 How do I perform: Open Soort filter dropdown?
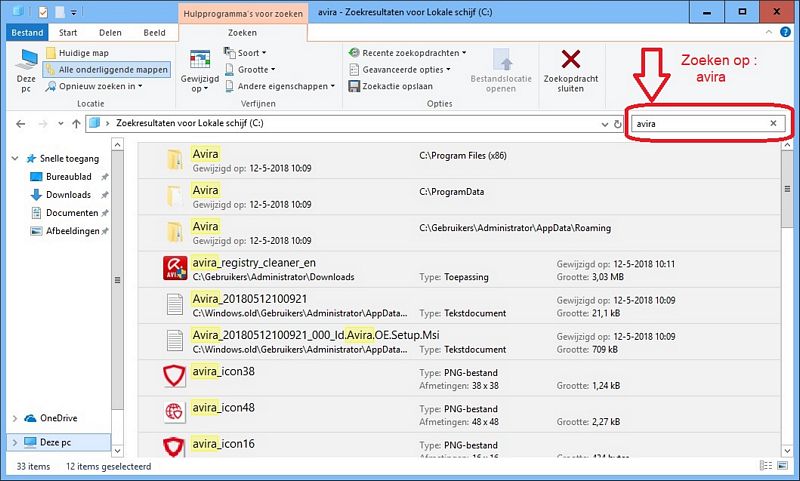click(x=245, y=53)
